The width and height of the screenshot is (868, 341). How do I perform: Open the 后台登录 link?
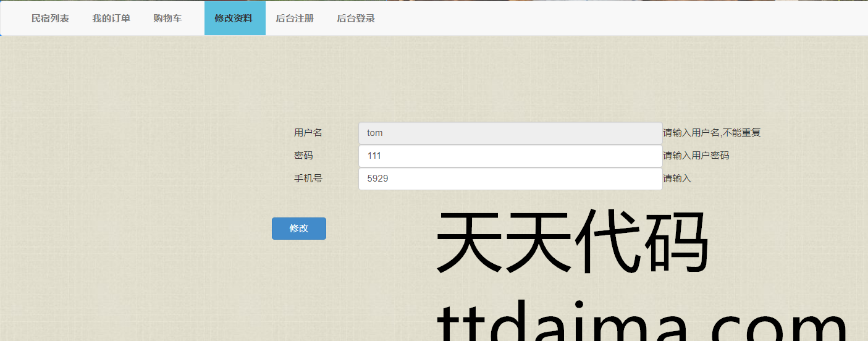click(x=356, y=19)
